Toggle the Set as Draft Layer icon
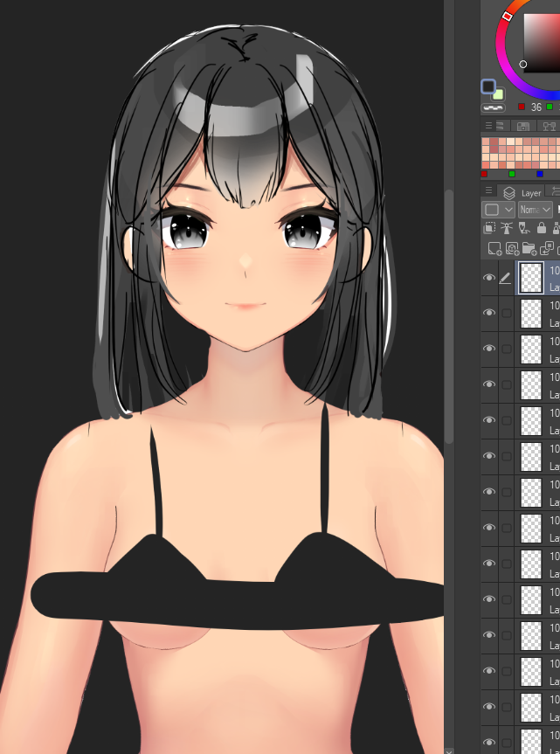 [524, 228]
